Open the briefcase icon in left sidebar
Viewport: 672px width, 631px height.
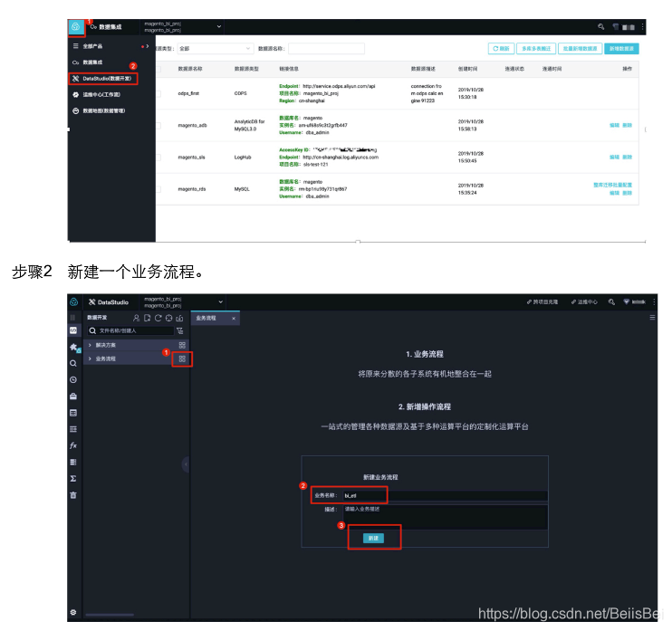(x=73, y=397)
